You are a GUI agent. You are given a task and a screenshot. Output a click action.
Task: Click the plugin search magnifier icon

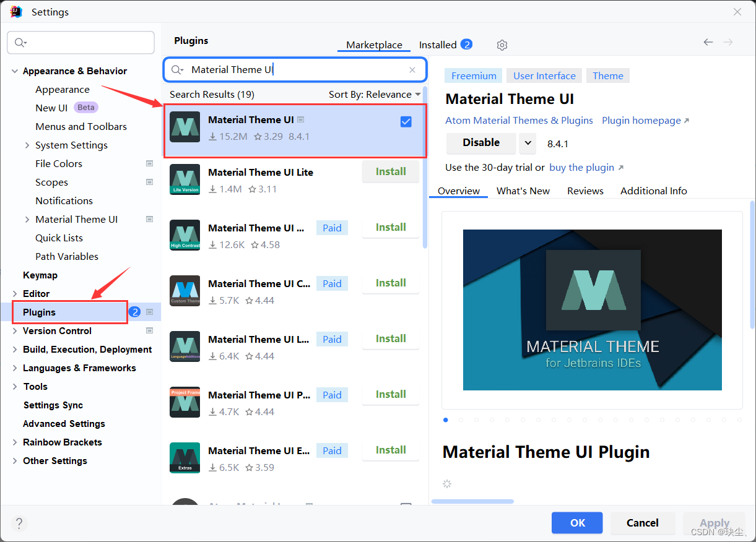click(177, 70)
